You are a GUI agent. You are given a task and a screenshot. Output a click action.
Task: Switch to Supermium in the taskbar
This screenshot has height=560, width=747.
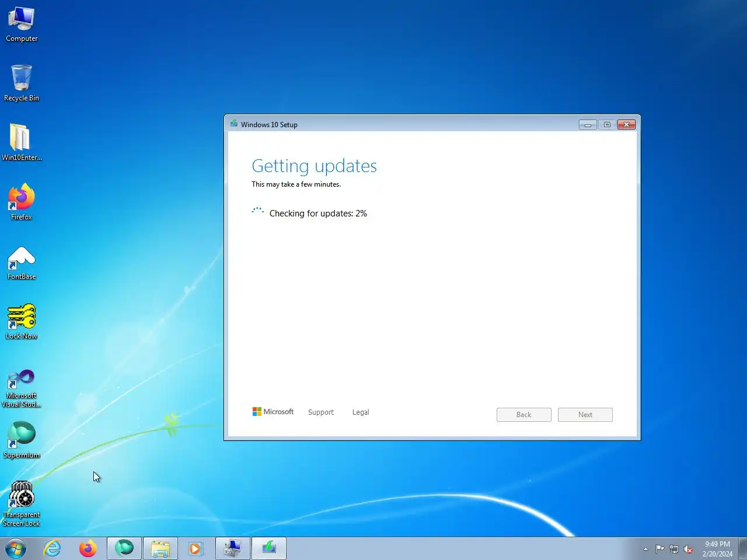click(x=124, y=549)
